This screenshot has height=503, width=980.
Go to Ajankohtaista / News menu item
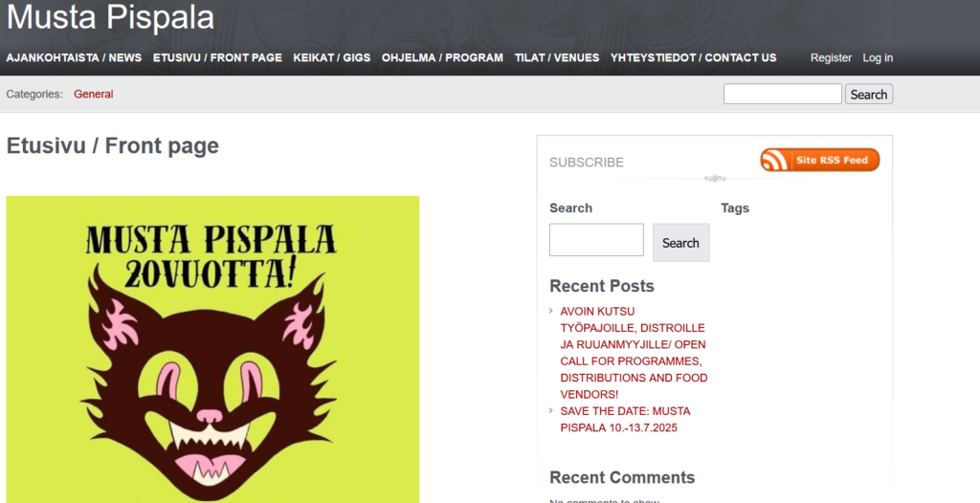point(74,57)
